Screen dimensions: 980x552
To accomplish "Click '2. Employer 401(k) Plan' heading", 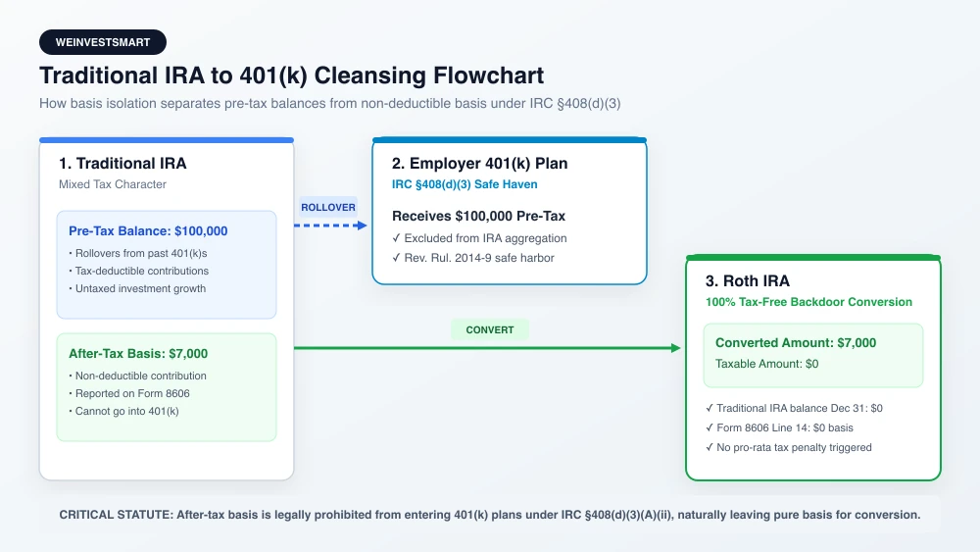I will (x=480, y=163).
